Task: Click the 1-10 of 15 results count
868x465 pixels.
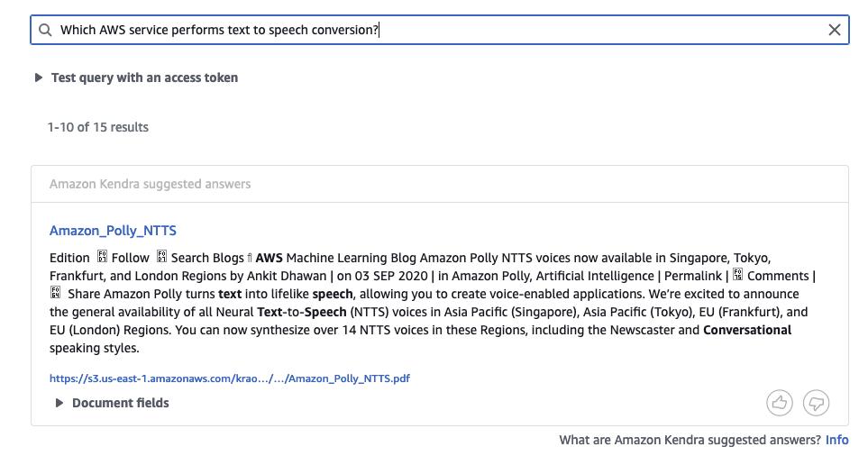Action: [97, 127]
